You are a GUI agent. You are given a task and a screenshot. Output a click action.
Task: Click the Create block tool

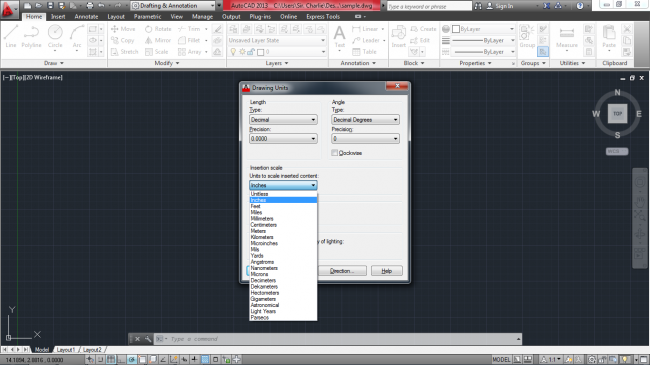tap(423, 29)
